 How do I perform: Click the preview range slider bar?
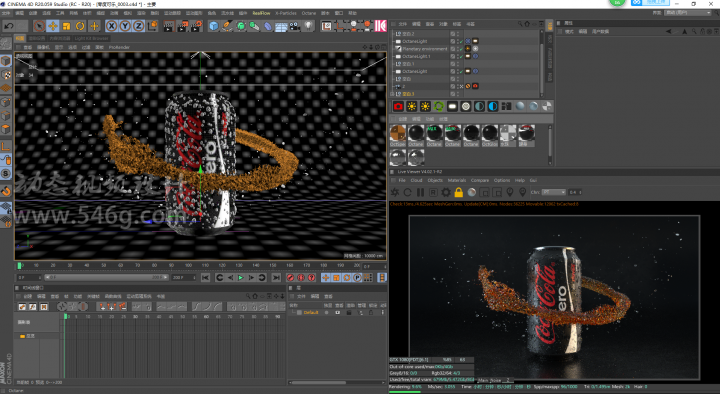[x=106, y=278]
